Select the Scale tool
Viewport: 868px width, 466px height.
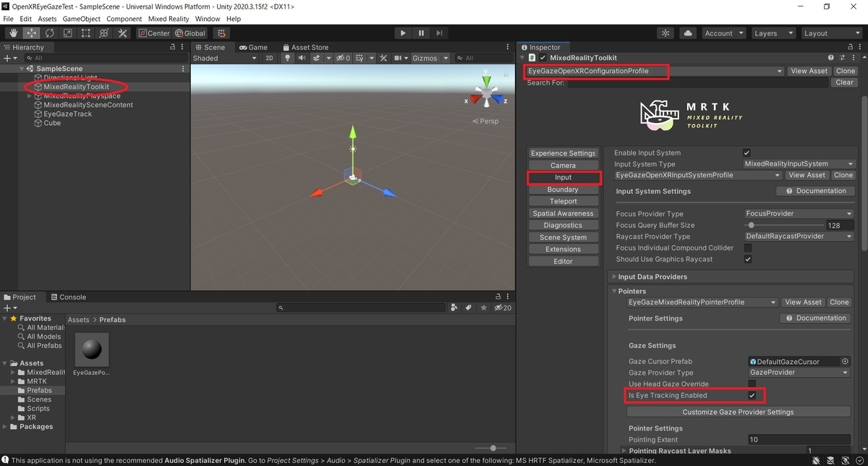(68, 33)
